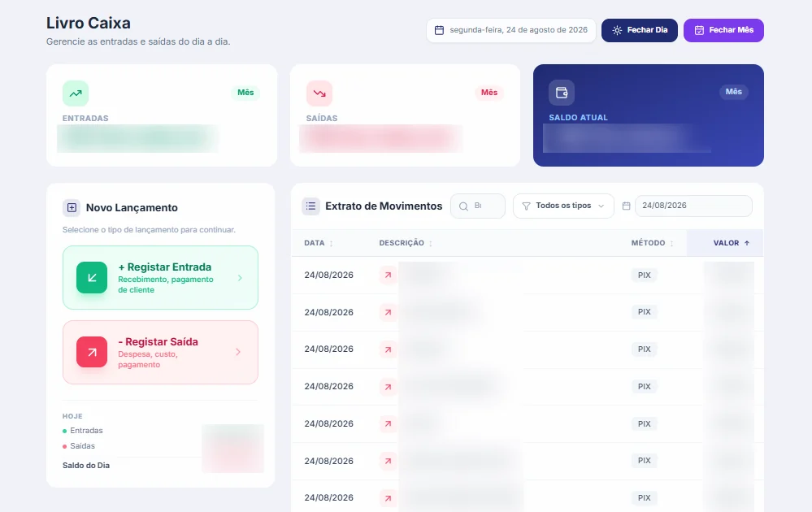Click the green incoming-arrow icon on Registar Entrada
Screen dimensions: 812x512
[92, 277]
